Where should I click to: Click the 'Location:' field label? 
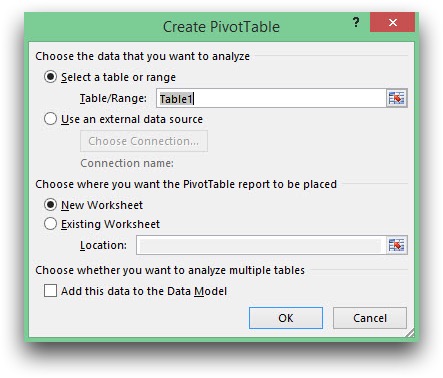tap(103, 245)
